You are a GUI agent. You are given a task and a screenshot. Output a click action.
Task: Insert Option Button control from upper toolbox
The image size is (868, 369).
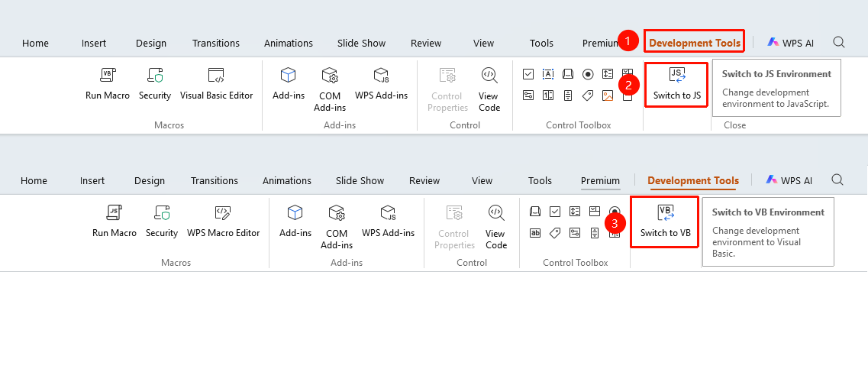[x=588, y=74]
